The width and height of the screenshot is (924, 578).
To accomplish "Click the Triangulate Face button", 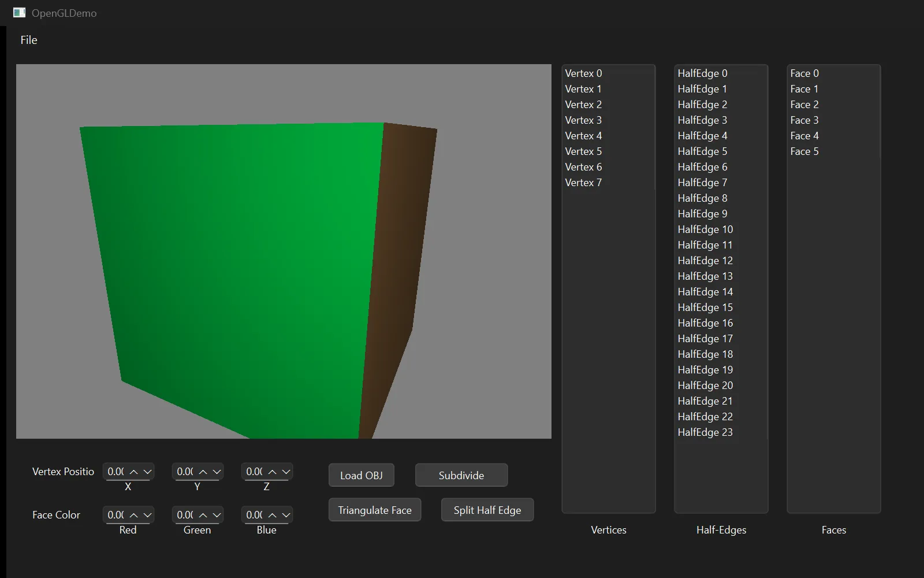I will [x=375, y=510].
